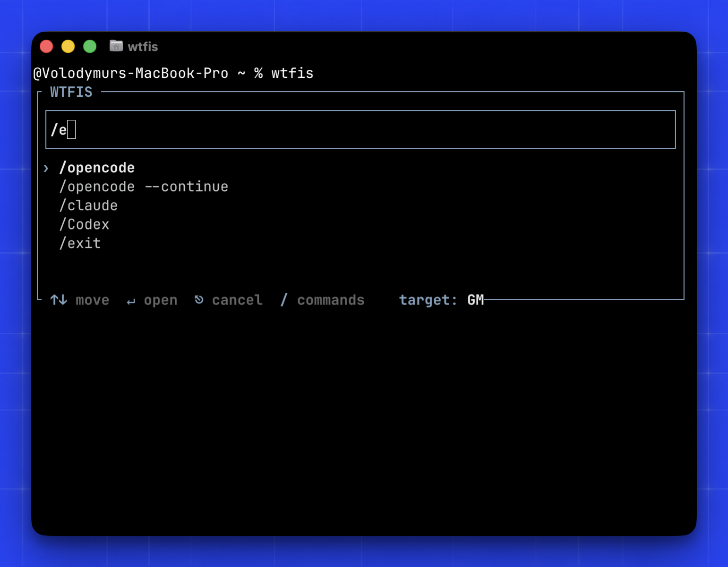
Task: Click the WTFIS command input field
Action: [360, 129]
